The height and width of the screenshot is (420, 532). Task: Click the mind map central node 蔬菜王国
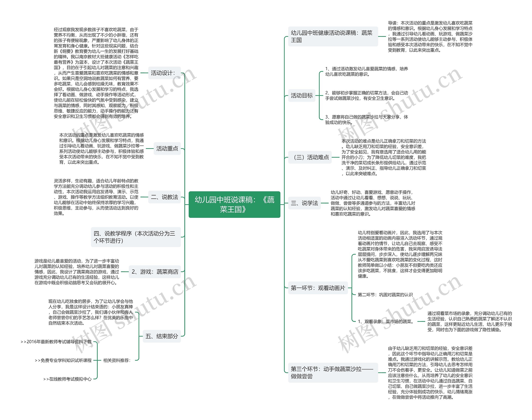tap(266, 198)
